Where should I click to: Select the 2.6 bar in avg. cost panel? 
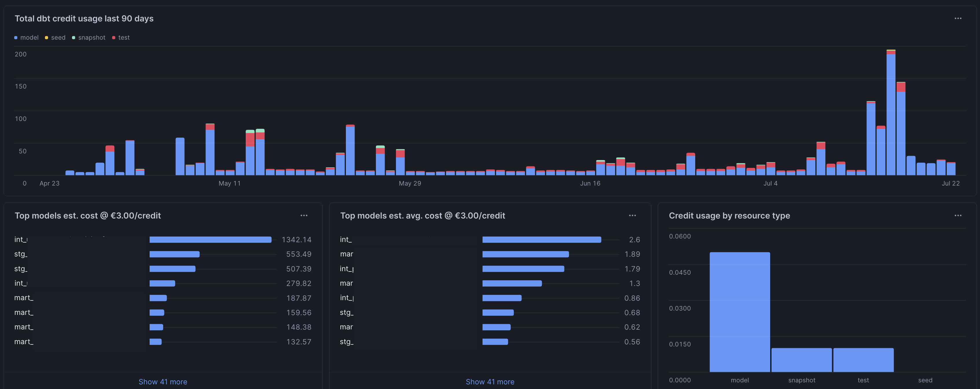[541, 239]
